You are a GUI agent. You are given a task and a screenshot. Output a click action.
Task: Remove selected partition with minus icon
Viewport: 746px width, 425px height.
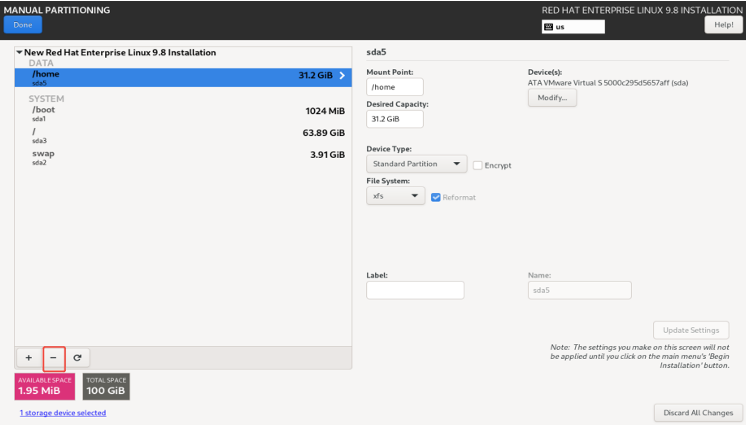[53, 358]
